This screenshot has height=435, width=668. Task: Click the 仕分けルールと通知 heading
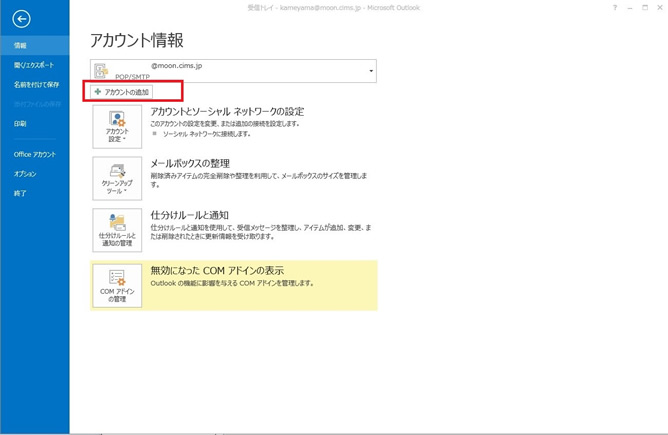click(x=190, y=215)
